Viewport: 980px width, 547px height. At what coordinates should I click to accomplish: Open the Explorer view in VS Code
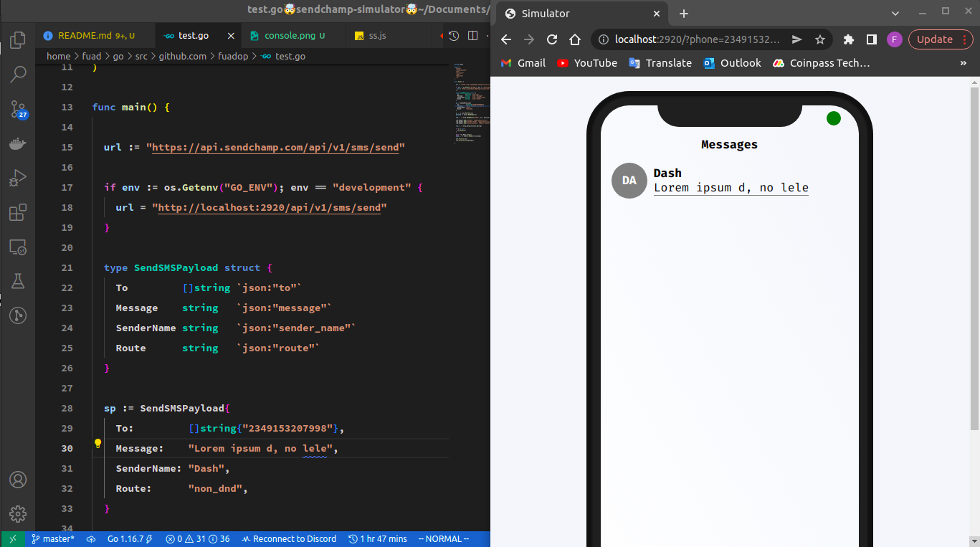click(x=18, y=39)
